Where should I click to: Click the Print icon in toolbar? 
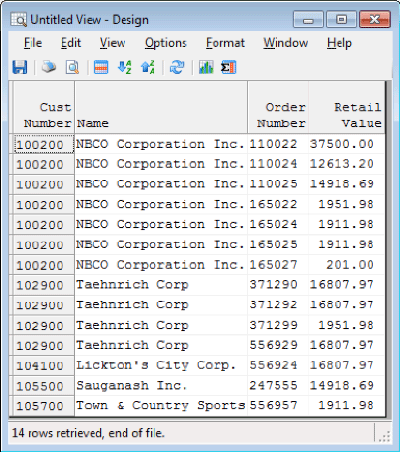click(x=49, y=67)
